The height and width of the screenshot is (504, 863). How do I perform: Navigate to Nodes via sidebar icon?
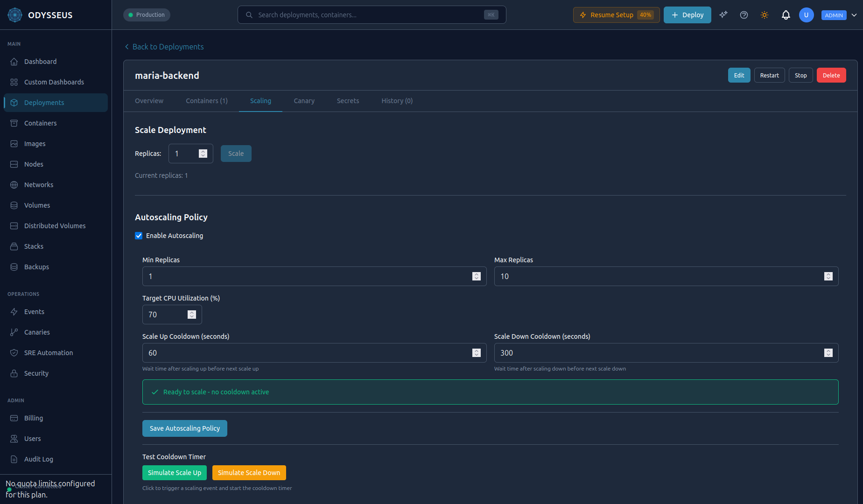[x=14, y=164]
